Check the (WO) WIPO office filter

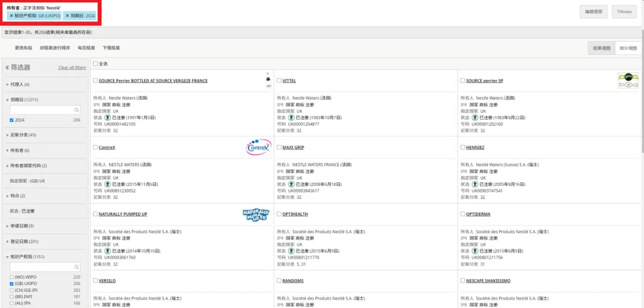[x=11, y=277]
